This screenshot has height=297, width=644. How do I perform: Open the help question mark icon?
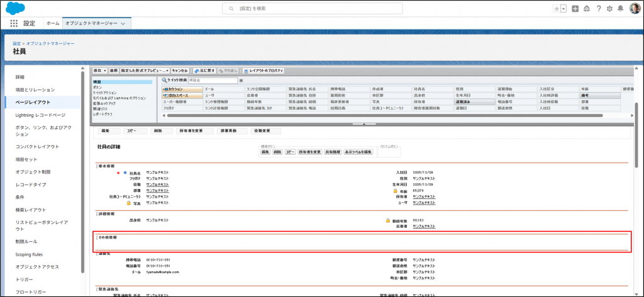tap(597, 8)
